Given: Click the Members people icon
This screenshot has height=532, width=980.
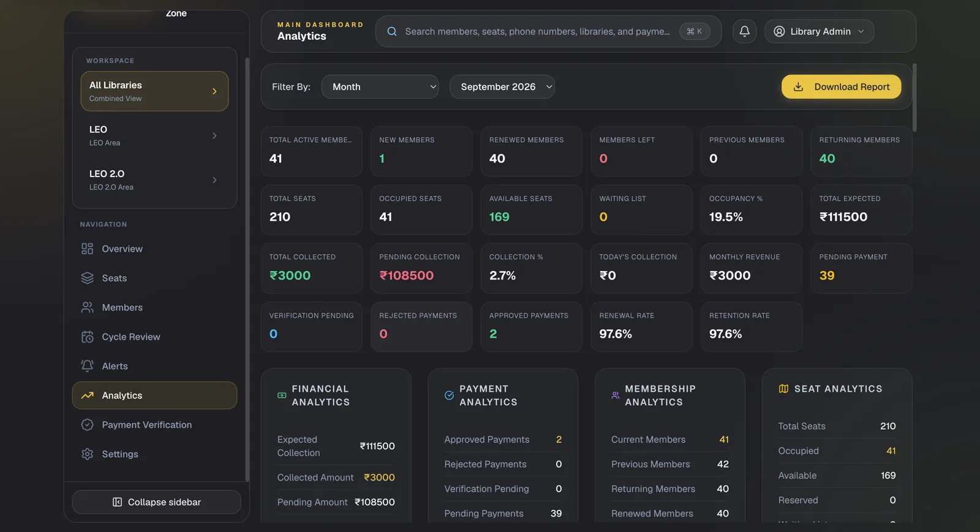Looking at the screenshot, I should [88, 307].
